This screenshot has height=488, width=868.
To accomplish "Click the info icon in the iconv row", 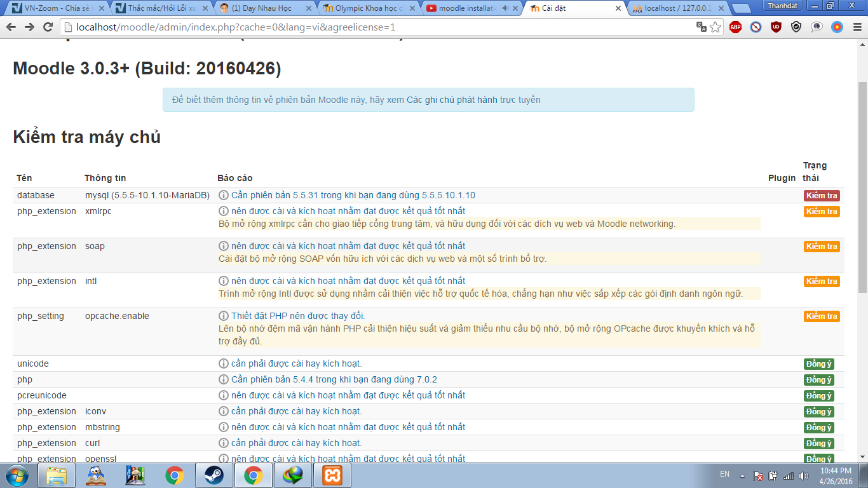I will 224,411.
